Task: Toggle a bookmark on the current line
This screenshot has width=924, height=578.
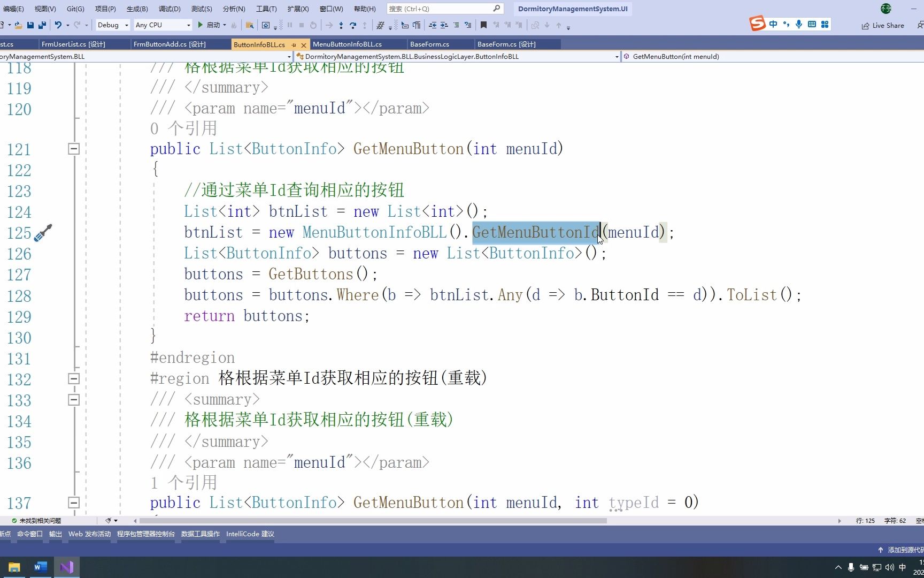Action: (x=483, y=25)
